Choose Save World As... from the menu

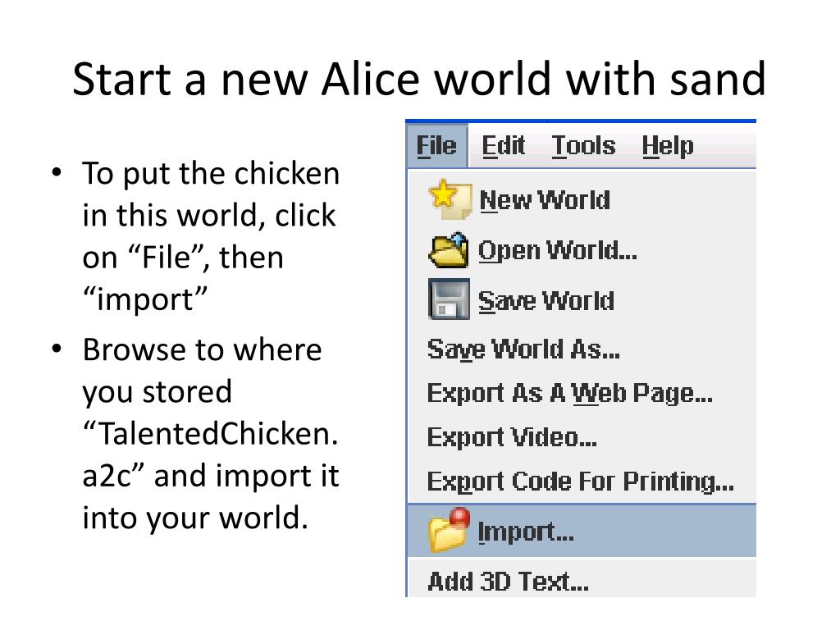point(523,349)
